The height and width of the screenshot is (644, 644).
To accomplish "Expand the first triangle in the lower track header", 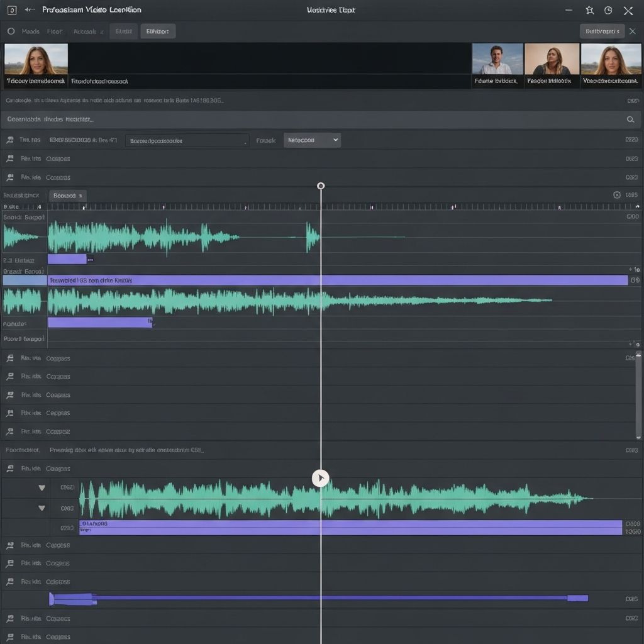I will pyautogui.click(x=42, y=487).
